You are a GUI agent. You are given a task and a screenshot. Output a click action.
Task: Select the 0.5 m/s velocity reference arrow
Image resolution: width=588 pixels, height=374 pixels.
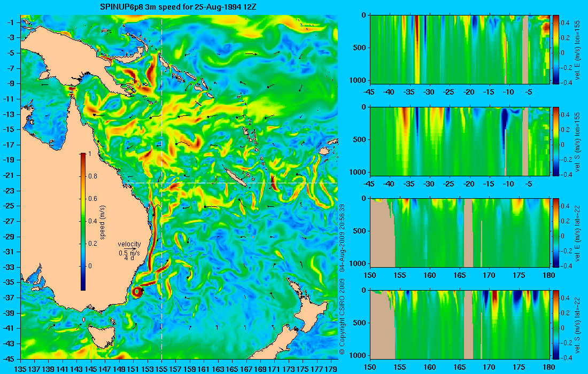pos(129,249)
